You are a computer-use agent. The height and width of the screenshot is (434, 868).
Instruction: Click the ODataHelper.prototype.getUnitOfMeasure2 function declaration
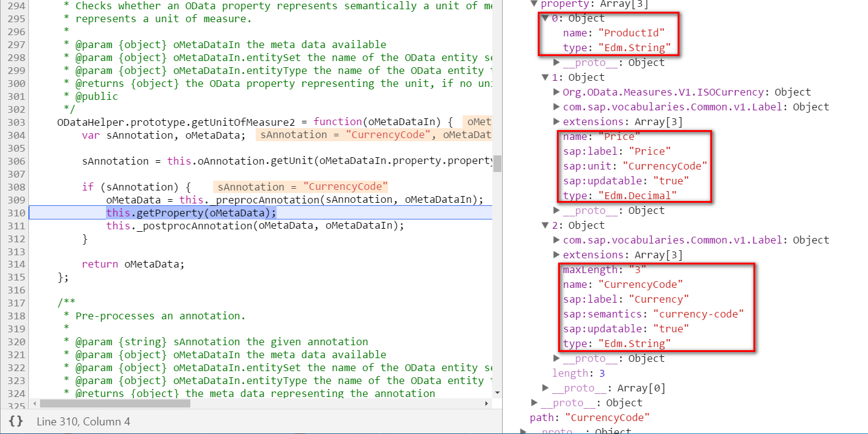click(x=255, y=122)
